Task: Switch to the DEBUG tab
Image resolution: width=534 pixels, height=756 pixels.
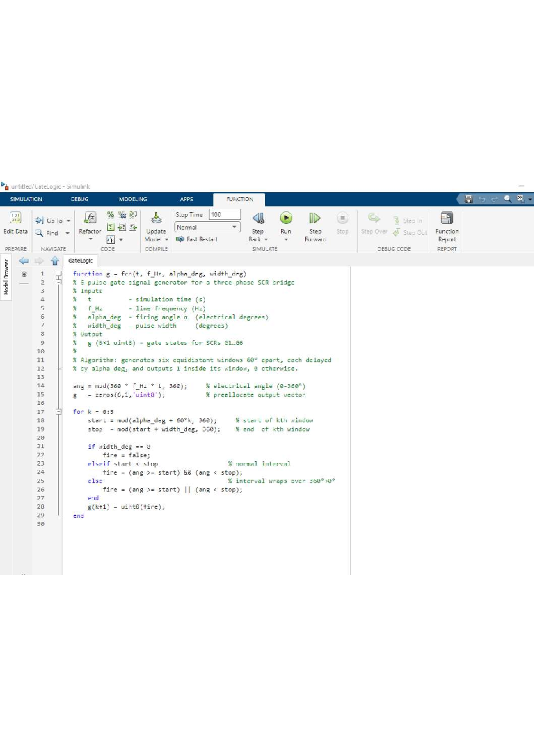Action: 80,199
